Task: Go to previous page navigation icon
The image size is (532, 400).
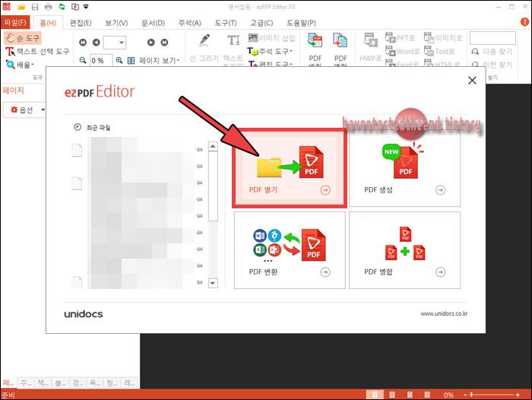Action: tap(97, 43)
